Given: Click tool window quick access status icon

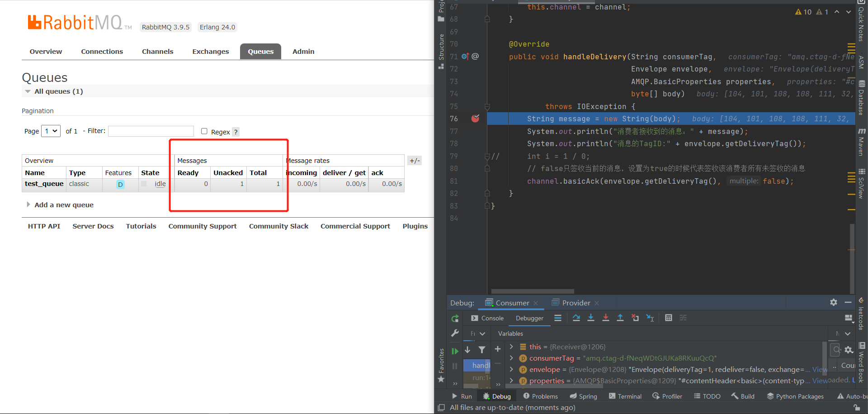Looking at the screenshot, I should point(442,408).
